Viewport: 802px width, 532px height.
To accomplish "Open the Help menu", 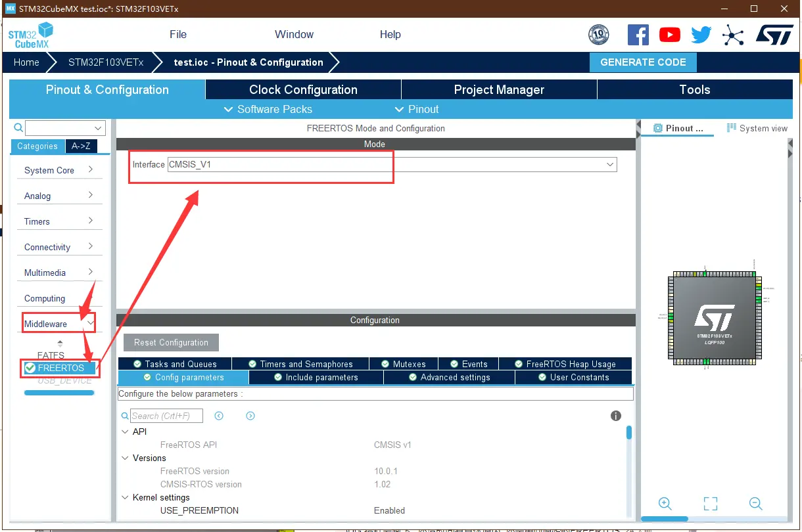I will [390, 34].
